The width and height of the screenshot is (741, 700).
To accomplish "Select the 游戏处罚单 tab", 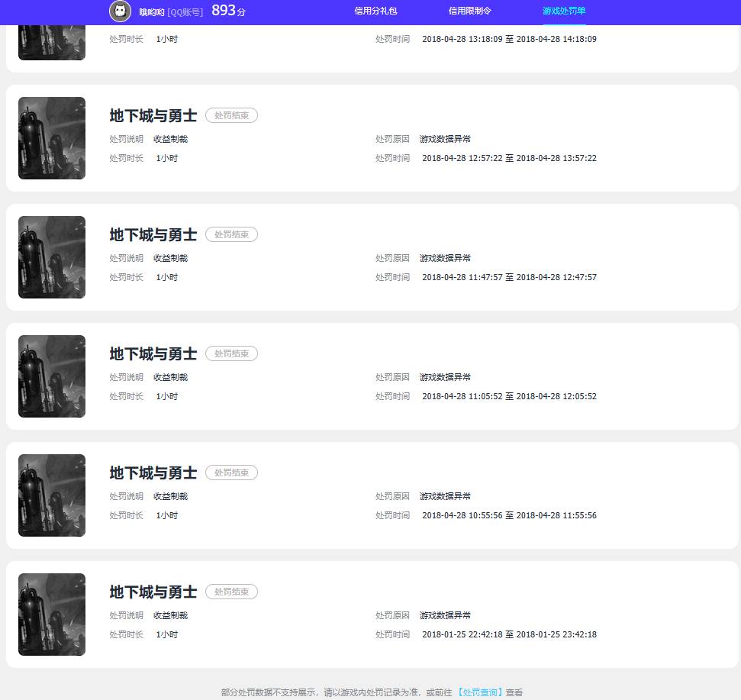I will (x=564, y=11).
